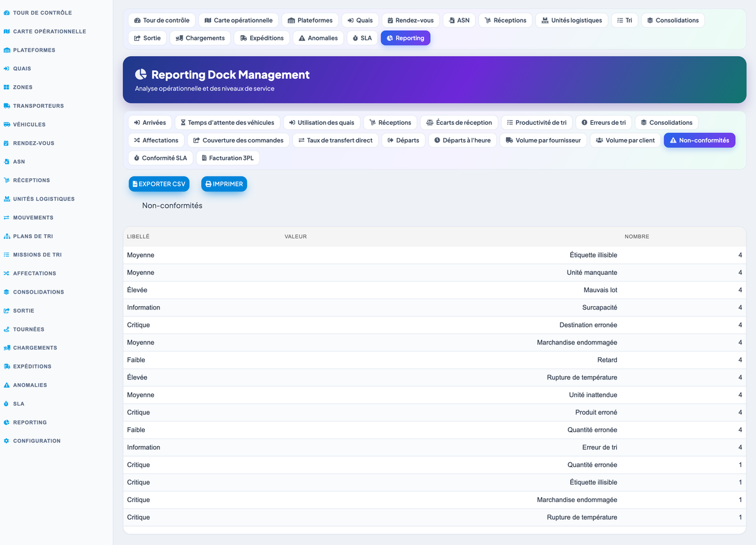
Task: Open the Anomalies top tab
Action: pyautogui.click(x=318, y=38)
